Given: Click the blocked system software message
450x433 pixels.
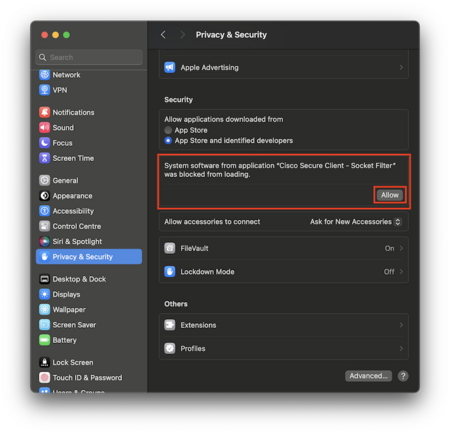Looking at the screenshot, I should (x=280, y=170).
